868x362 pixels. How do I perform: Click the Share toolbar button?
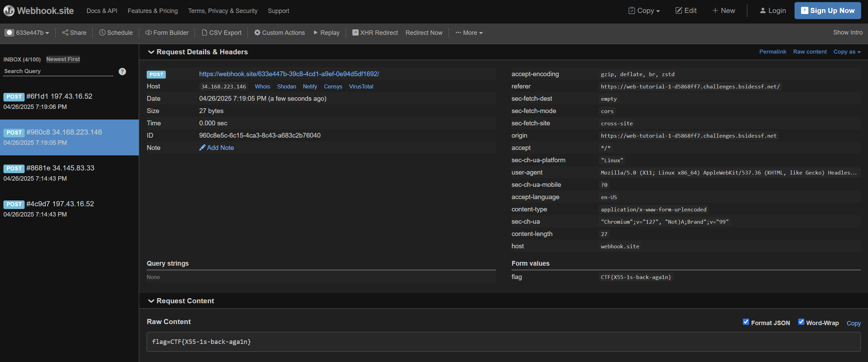[x=74, y=33]
